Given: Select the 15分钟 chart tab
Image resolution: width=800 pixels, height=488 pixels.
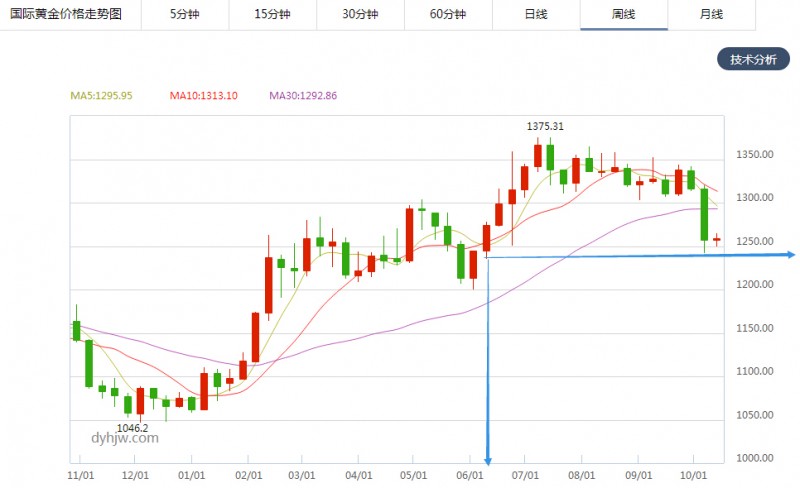Looking at the screenshot, I should tap(272, 15).
